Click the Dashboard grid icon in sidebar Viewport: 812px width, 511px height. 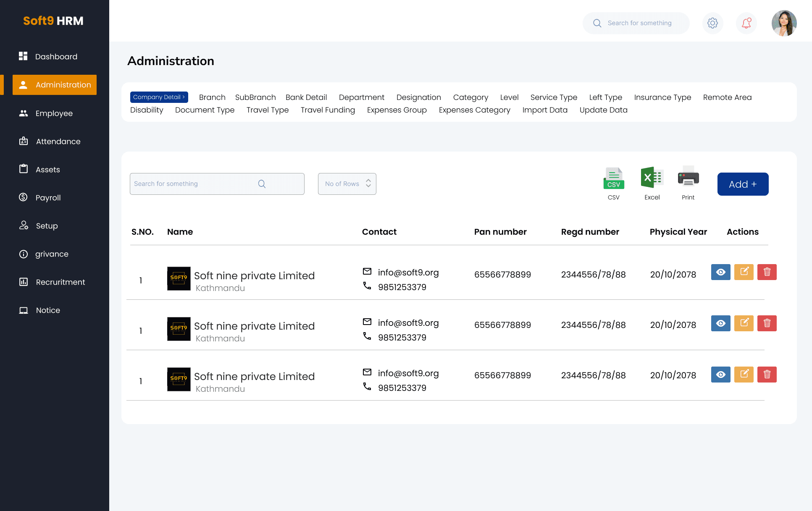click(x=23, y=56)
